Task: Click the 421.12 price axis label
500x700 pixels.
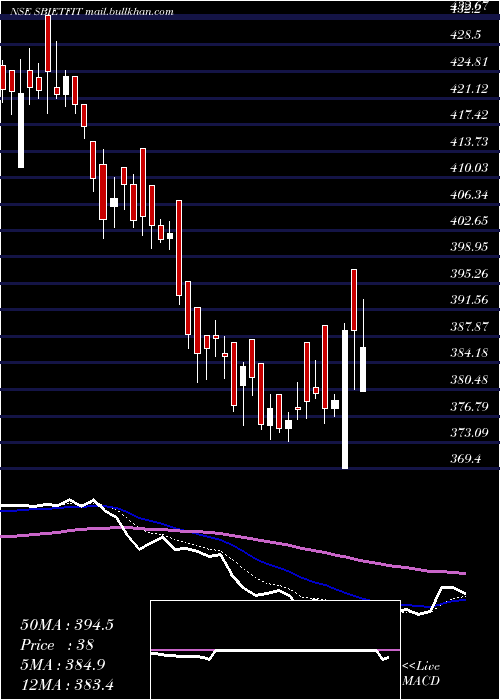Action: point(468,89)
